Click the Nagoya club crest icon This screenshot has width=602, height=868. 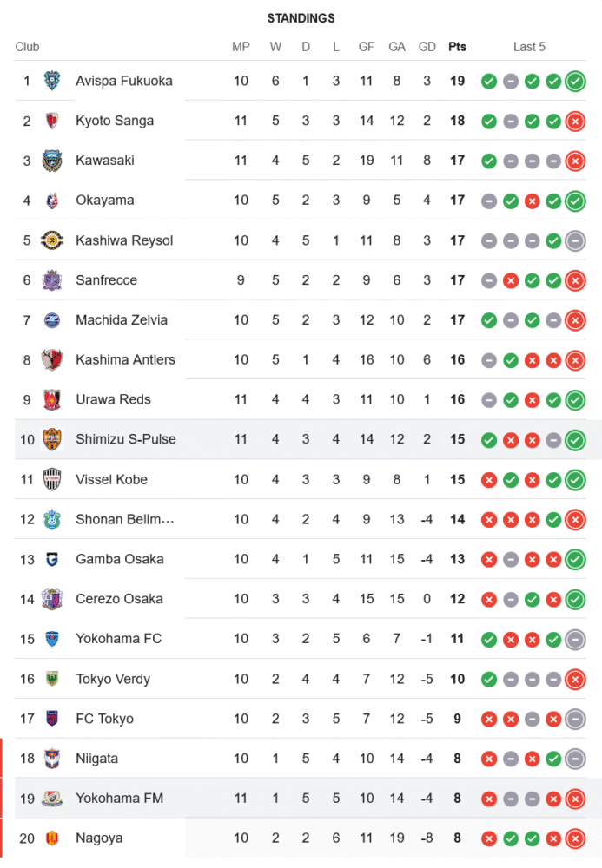[52, 838]
